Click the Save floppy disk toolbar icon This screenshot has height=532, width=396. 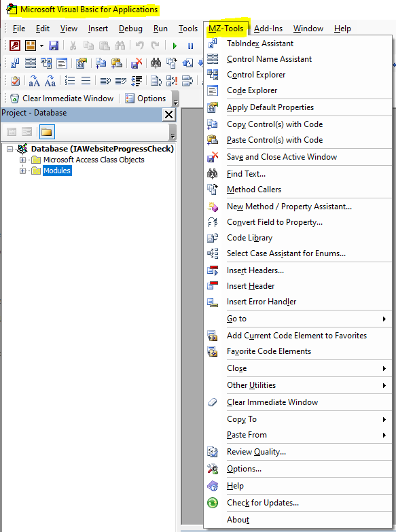tap(54, 46)
